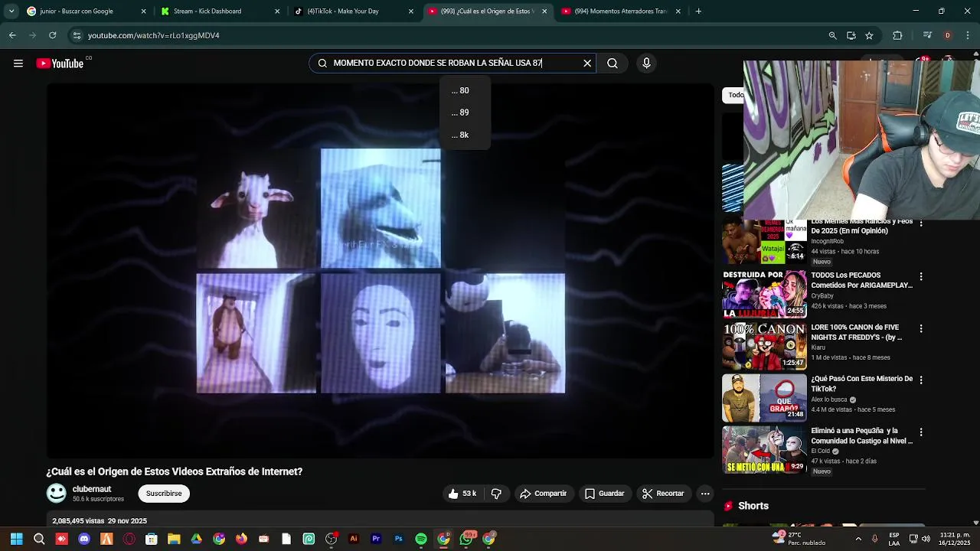
Task: Open 'Los Memes Más Rancios' video thumbnail
Action: 764,241
